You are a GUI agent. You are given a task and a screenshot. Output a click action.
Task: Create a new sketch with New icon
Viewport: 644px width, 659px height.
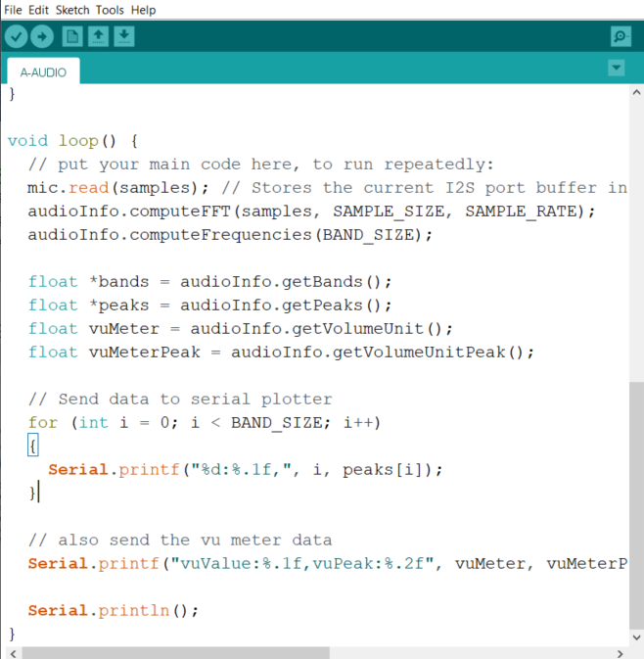(x=72, y=36)
